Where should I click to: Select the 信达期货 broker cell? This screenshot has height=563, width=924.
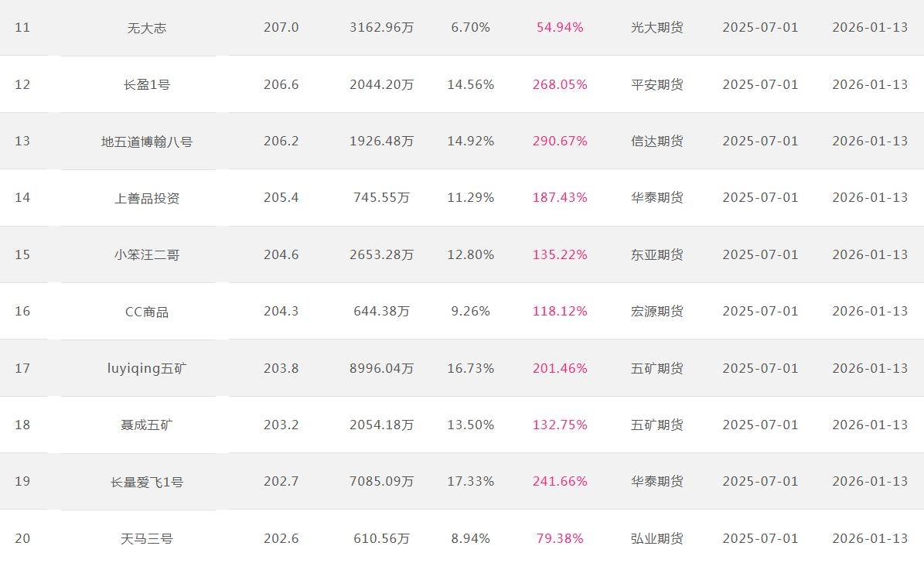click(657, 142)
